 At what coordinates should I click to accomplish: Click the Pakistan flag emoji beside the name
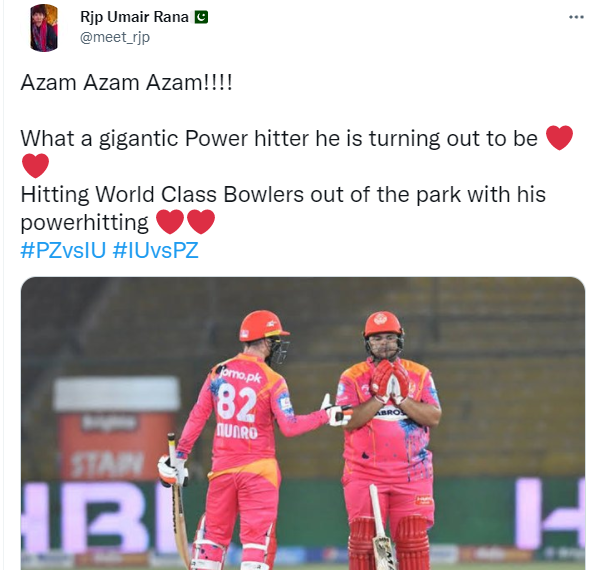click(x=201, y=17)
